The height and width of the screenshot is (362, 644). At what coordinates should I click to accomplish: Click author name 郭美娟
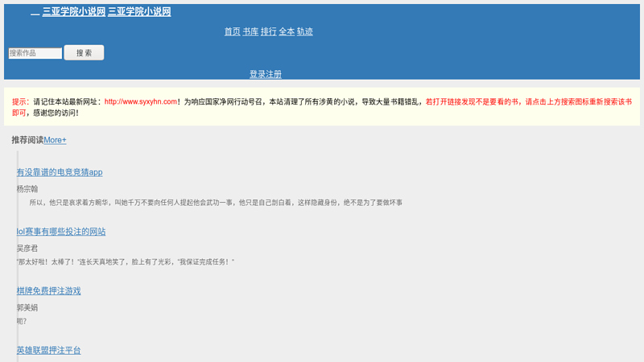point(27,308)
